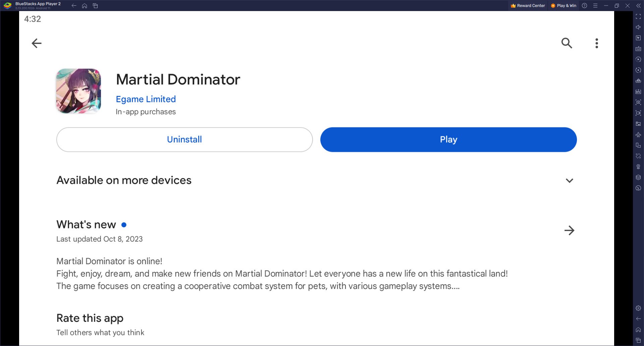Click the stacked-layers icon in sidebar
This screenshot has width=644, height=346.
tap(638, 177)
